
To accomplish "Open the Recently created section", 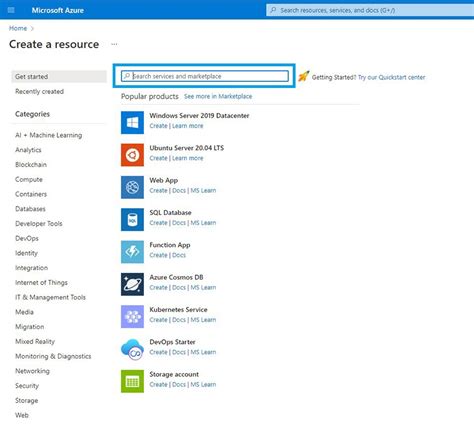I will [39, 91].
